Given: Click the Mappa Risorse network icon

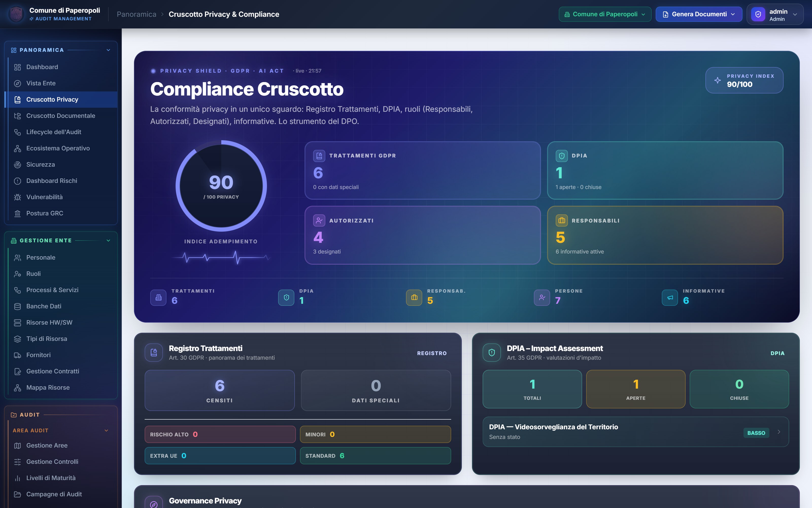Looking at the screenshot, I should (x=18, y=388).
